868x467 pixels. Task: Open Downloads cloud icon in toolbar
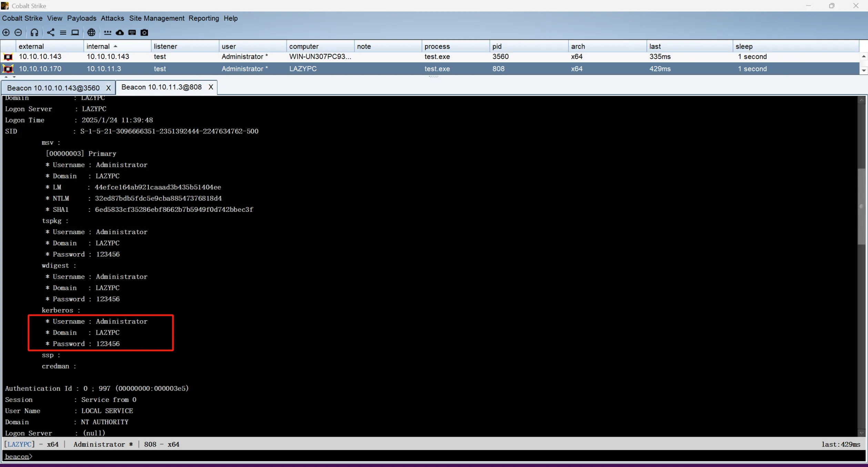120,32
